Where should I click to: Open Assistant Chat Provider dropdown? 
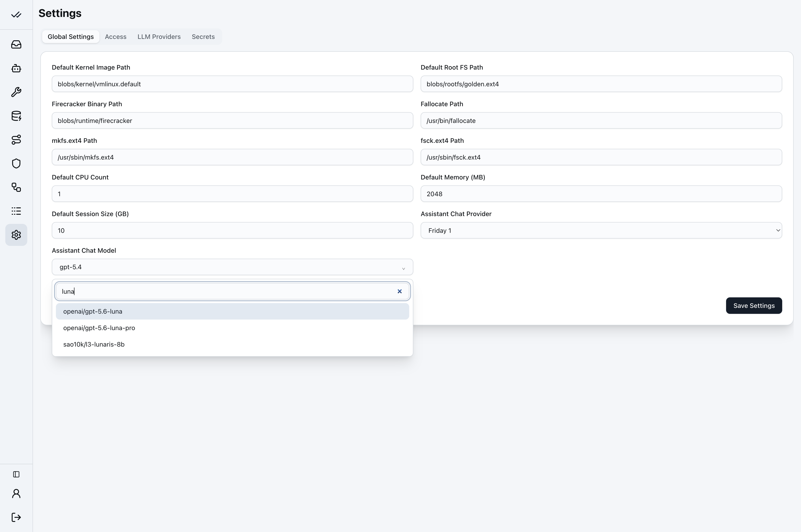click(x=601, y=230)
